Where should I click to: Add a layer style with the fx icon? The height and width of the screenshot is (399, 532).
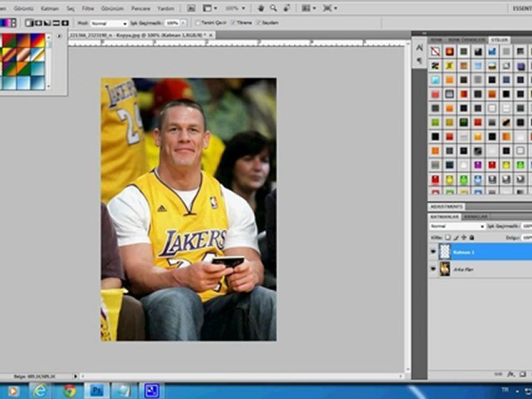tap(510, 374)
